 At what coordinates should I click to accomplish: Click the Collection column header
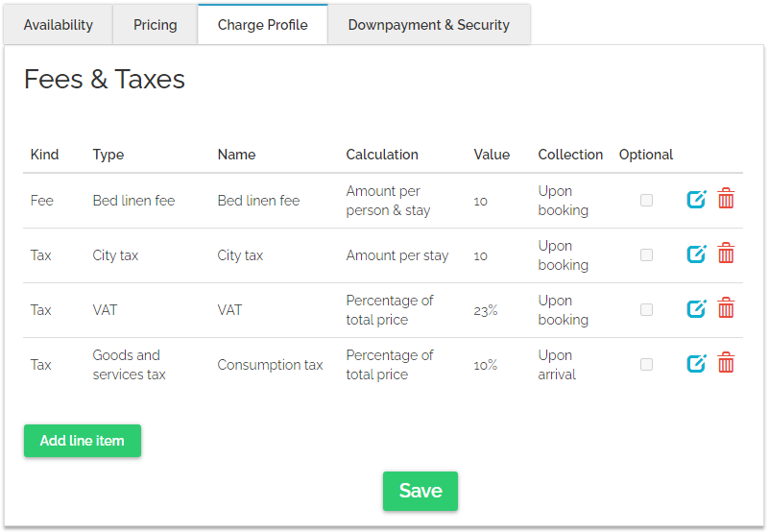point(570,155)
